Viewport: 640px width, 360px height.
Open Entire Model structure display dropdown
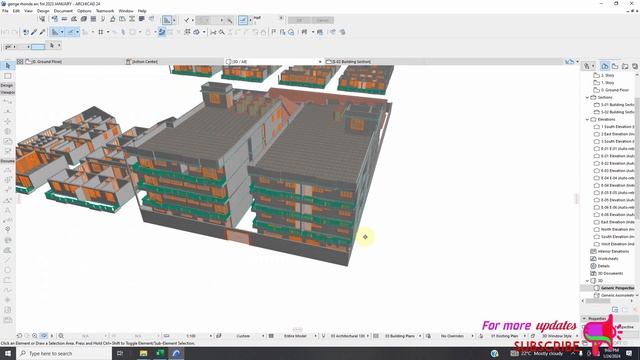point(316,336)
